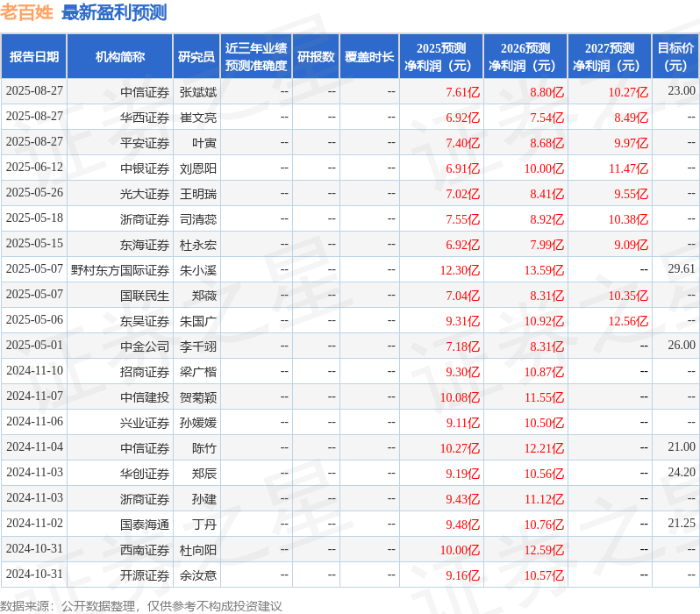The height and width of the screenshot is (614, 700).
Task: Click researcher 陈竹
Action: click(204, 448)
